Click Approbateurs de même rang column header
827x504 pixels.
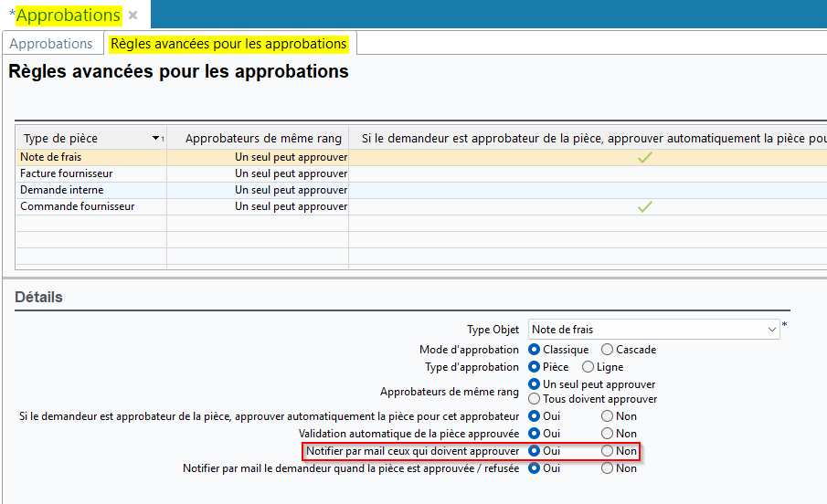coord(263,139)
